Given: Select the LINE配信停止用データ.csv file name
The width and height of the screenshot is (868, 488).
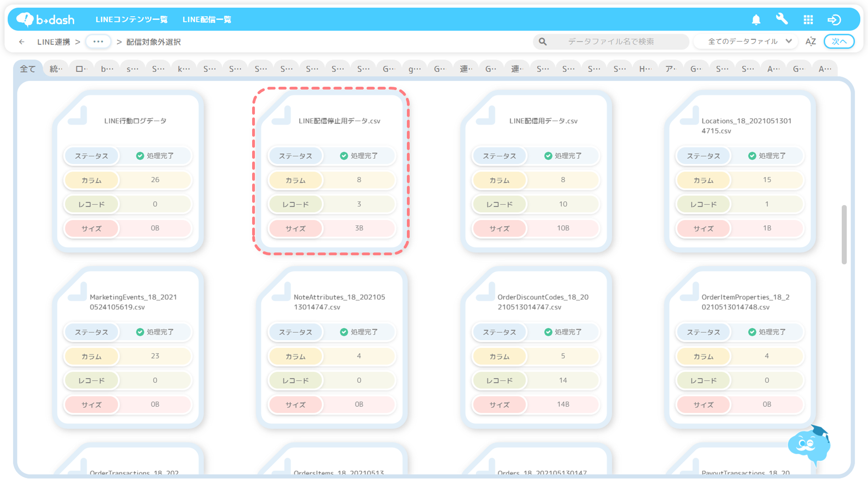Looking at the screenshot, I should click(x=339, y=121).
